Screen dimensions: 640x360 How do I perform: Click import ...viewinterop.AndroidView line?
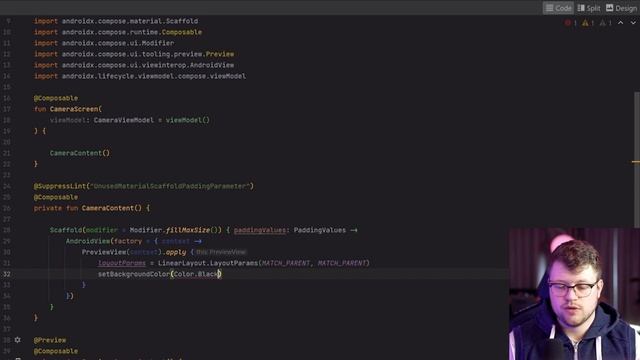click(x=134, y=65)
